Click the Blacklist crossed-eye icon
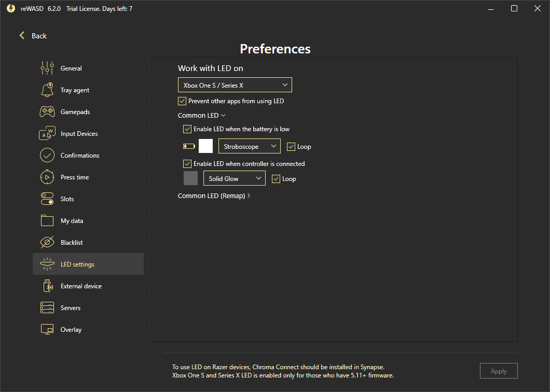 pyautogui.click(x=47, y=242)
